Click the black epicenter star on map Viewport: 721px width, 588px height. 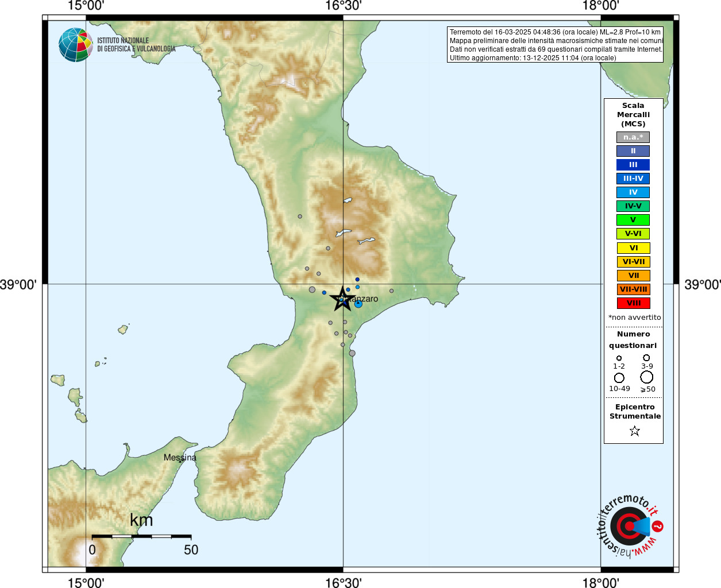click(x=342, y=299)
